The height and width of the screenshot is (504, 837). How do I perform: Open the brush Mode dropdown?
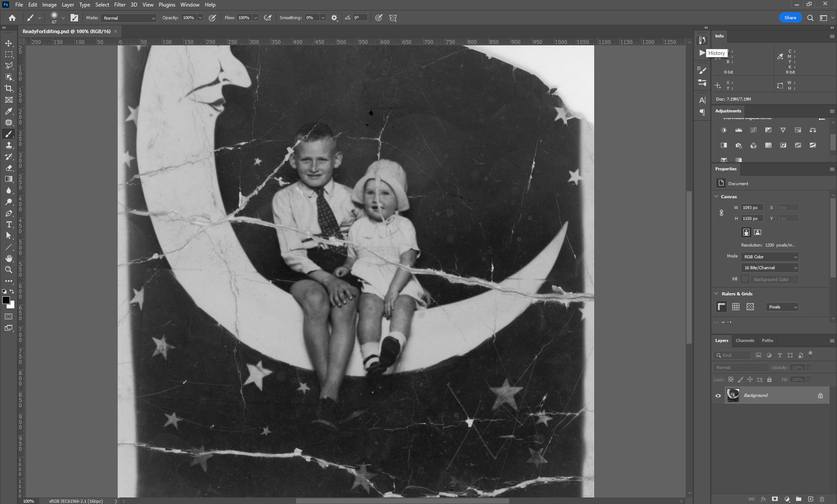tap(129, 18)
